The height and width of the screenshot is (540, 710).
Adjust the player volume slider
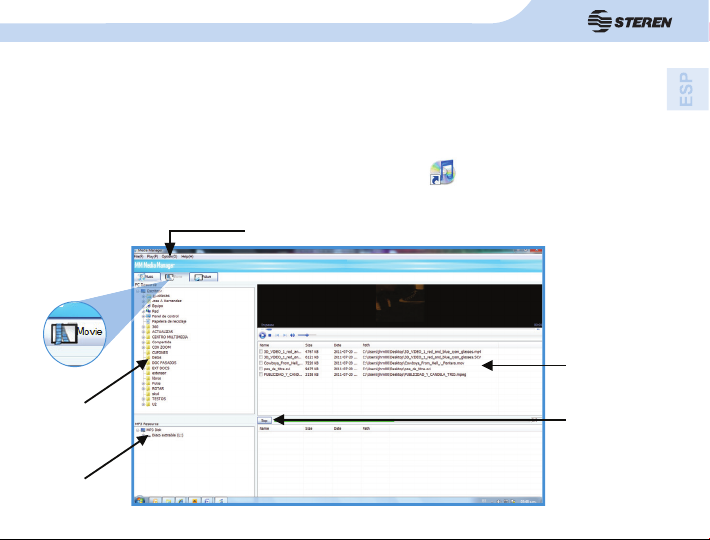pyautogui.click(x=307, y=335)
